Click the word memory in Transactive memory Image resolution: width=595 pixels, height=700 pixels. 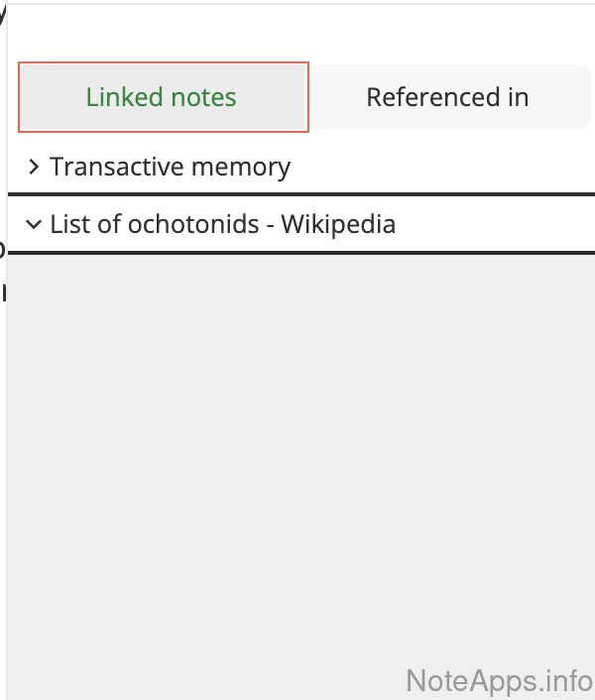coord(244,167)
